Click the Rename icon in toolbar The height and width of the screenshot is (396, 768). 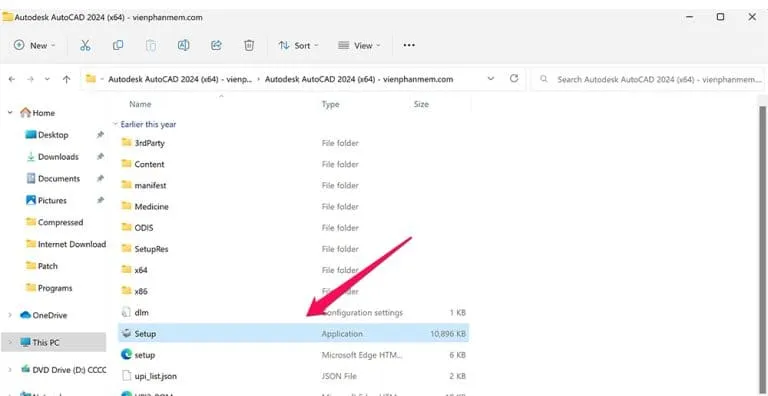pyautogui.click(x=184, y=46)
